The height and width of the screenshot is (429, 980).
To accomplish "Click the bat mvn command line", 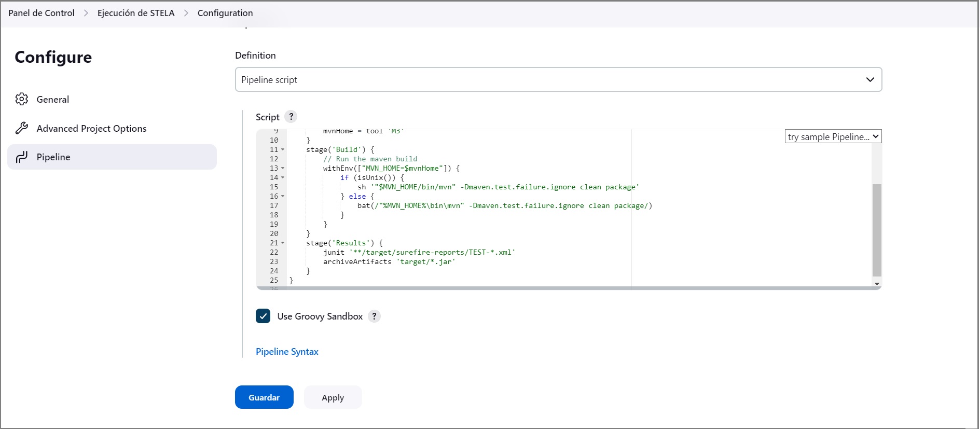I will [505, 205].
